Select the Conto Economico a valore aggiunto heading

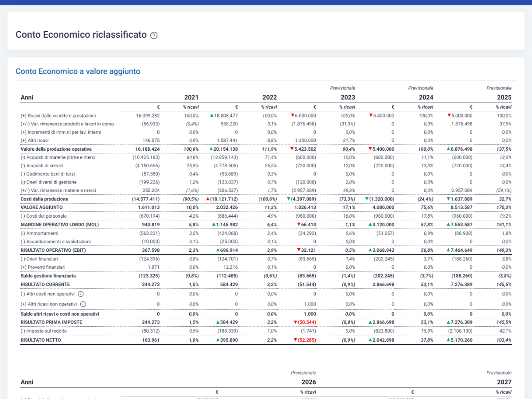(78, 71)
